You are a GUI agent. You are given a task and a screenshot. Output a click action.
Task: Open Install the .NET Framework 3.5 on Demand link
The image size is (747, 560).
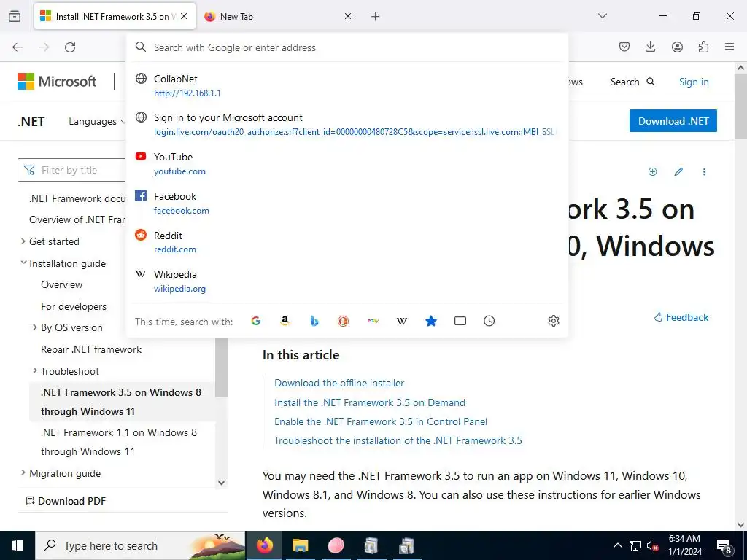[370, 402]
